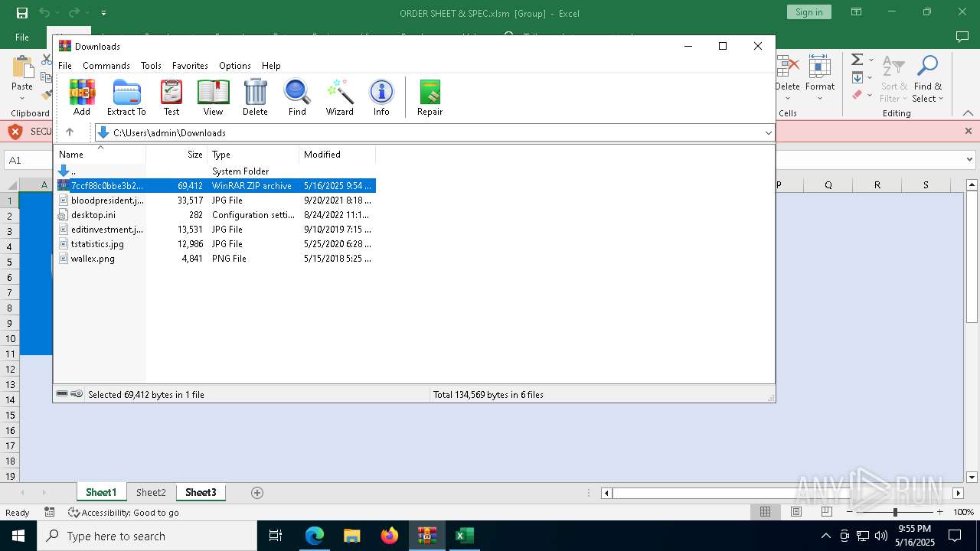Open Firefox from taskbar
Screen dimensions: 980x551
pyautogui.click(x=390, y=536)
